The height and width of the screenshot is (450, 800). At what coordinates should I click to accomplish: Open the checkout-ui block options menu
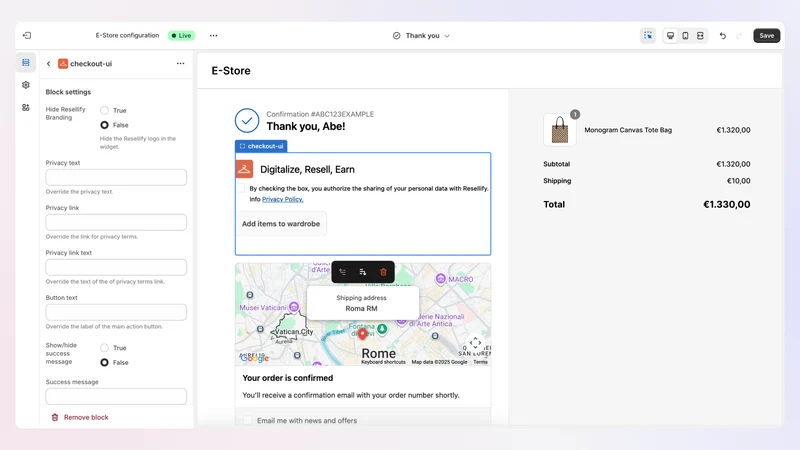point(181,64)
